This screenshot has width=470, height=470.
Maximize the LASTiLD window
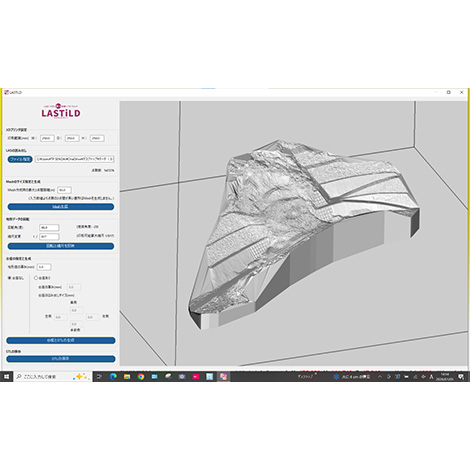tap(449, 92)
